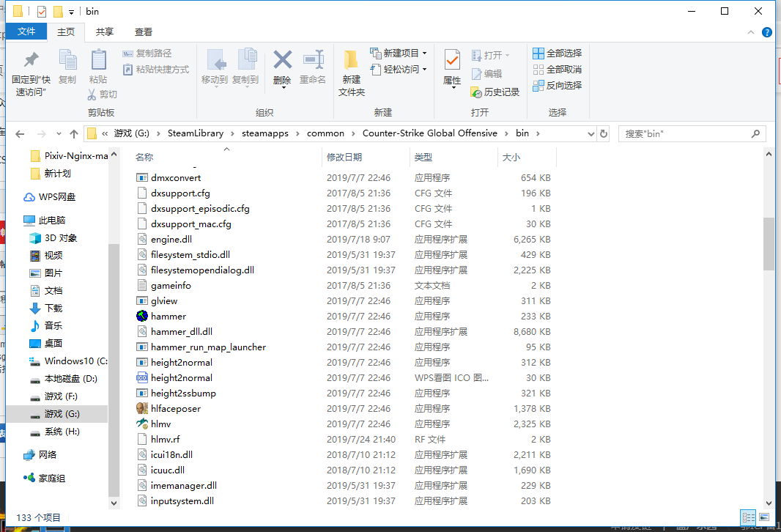Click the Cut scissors command
This screenshot has width=781, height=532.
(102, 94)
